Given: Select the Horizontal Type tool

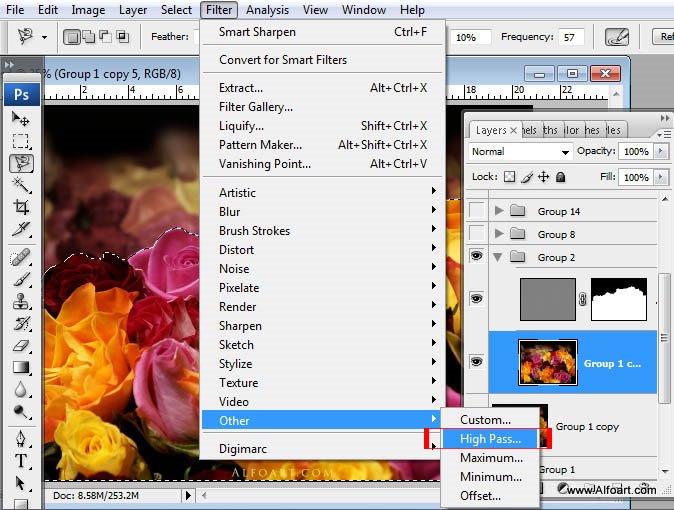Looking at the screenshot, I should point(21,461).
